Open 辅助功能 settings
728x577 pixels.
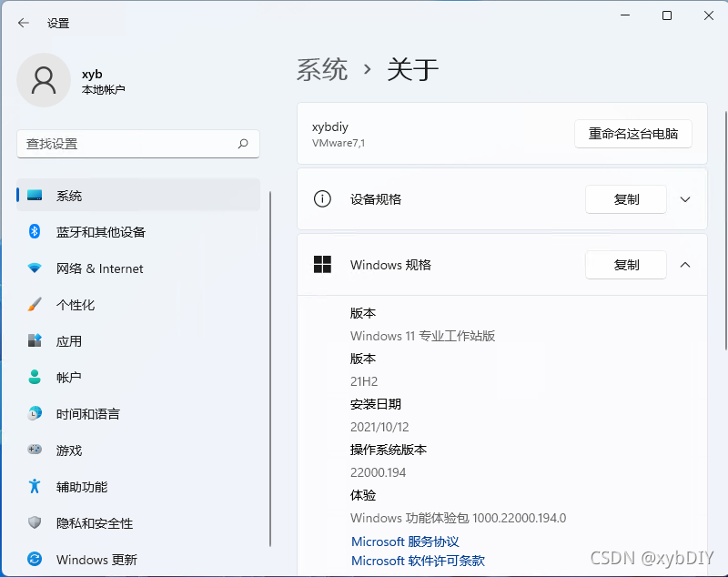tap(138, 486)
